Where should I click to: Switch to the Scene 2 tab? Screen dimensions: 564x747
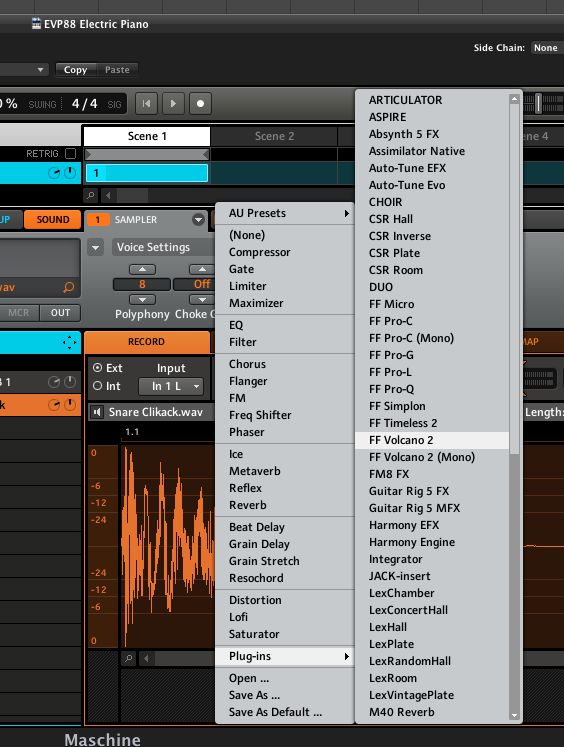click(x=274, y=136)
